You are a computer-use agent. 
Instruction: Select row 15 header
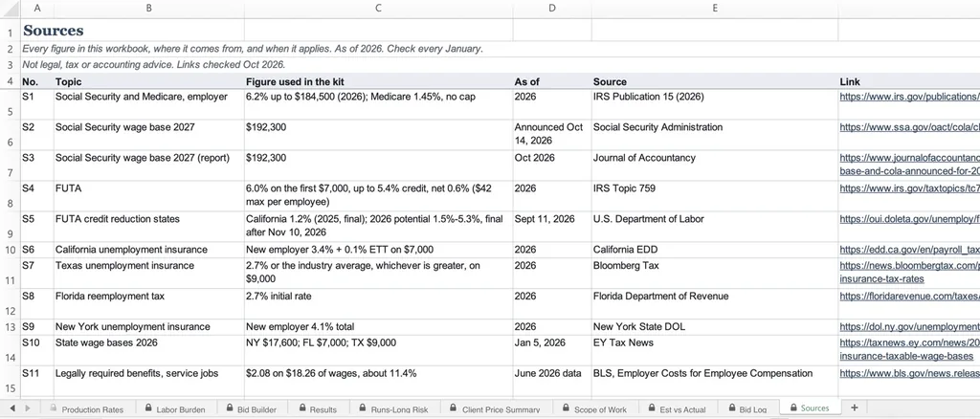10,381
